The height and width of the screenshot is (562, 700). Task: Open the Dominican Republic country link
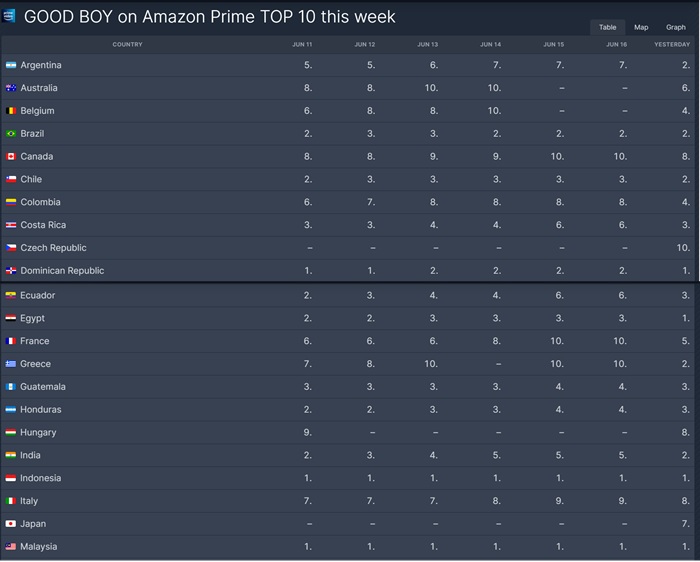pos(62,271)
